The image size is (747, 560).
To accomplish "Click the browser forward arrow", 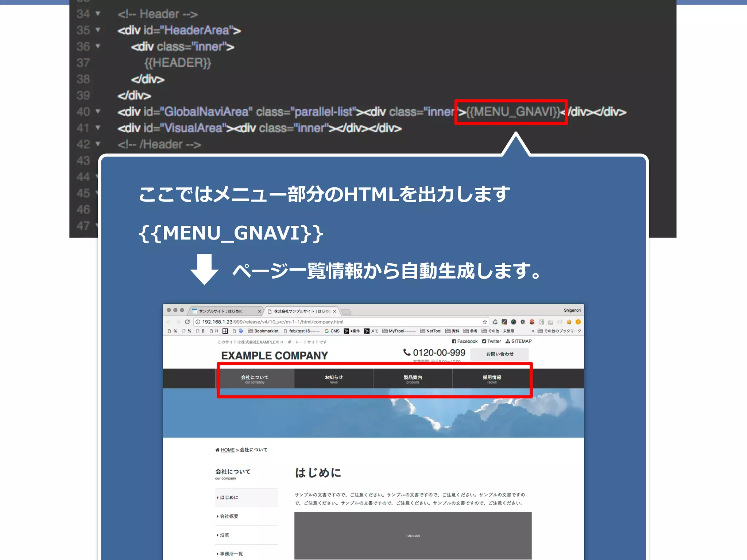I will coord(178,322).
